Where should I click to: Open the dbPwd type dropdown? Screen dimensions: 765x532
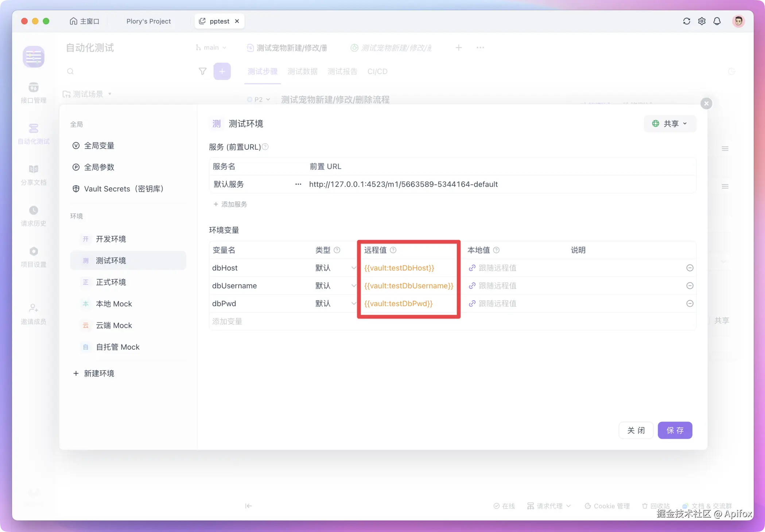click(x=353, y=304)
